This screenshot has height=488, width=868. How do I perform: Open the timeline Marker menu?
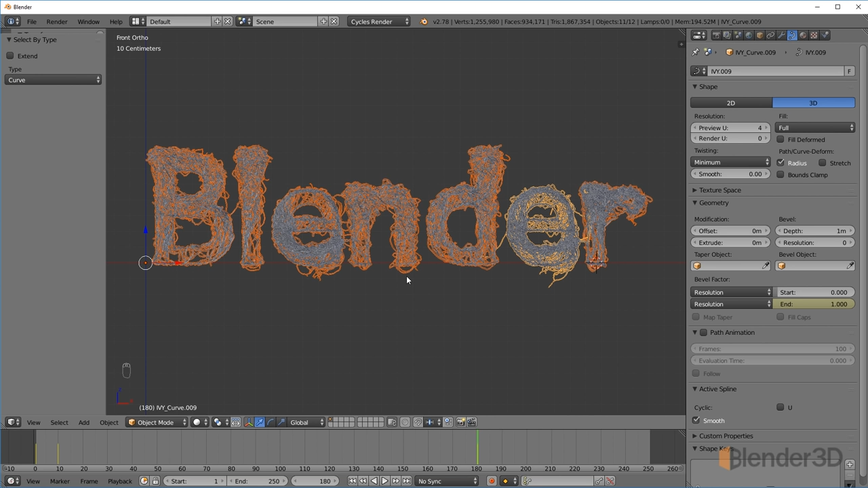point(60,481)
